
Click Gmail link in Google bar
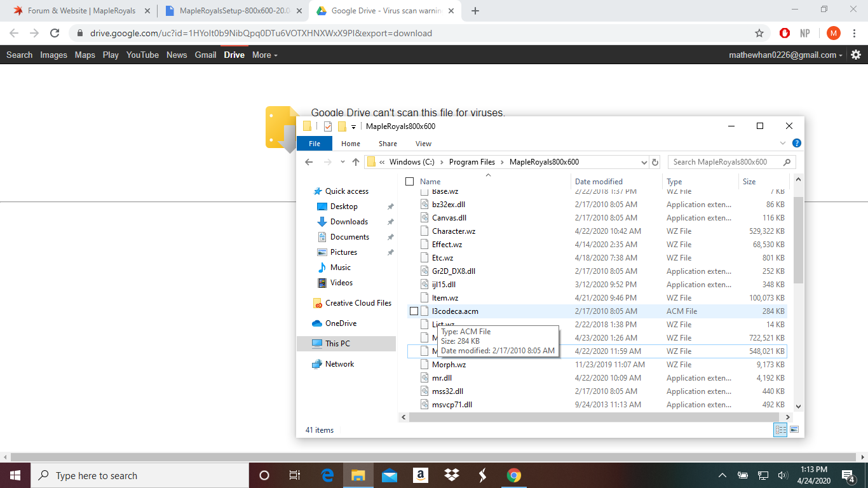[x=205, y=55]
